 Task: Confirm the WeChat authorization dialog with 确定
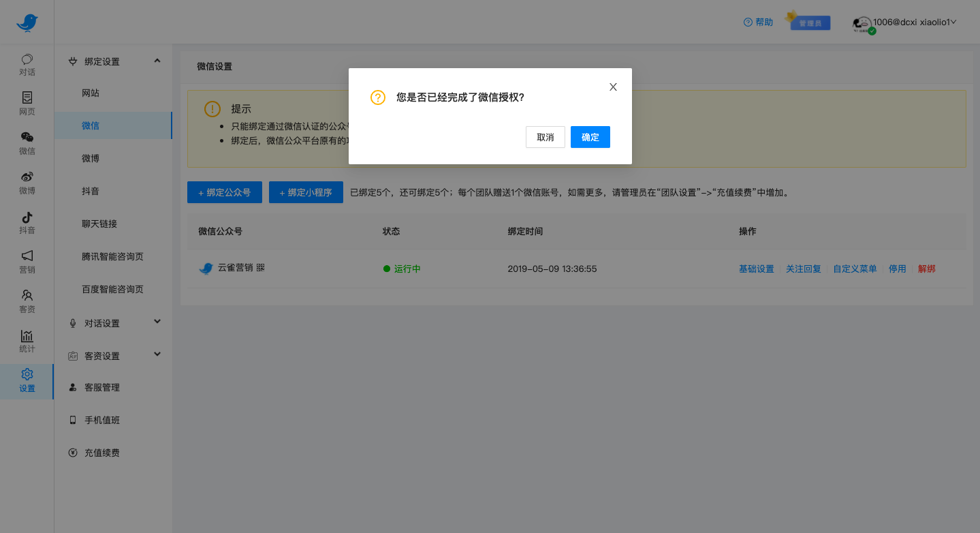pos(590,137)
